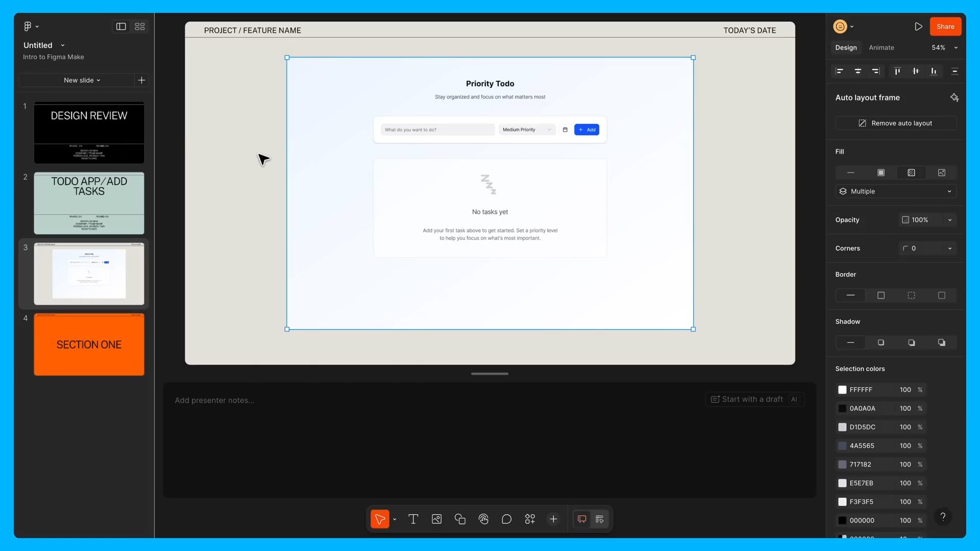Click the AI sparkle in Auto layout frame

click(x=954, y=97)
